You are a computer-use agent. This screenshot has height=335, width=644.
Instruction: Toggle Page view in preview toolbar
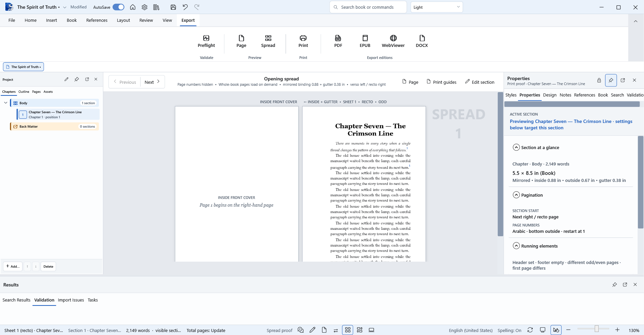click(x=410, y=82)
